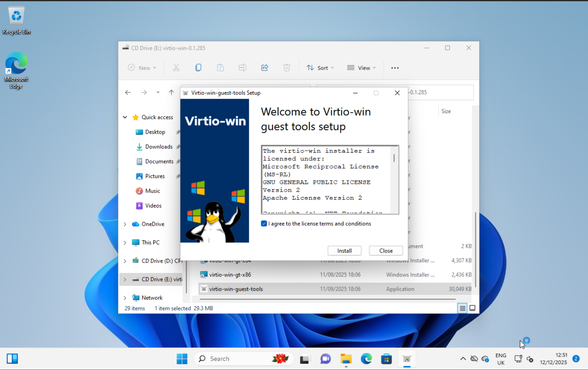Open the Widgets panel on the taskbar
Viewport: 588px width, 370px height.
tap(12, 359)
